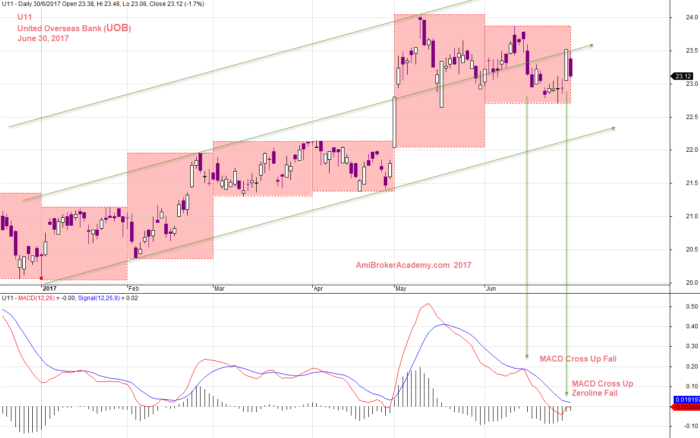Select the Apr marker on time axis
Image resolution: width=700 pixels, height=438 pixels.
(318, 288)
